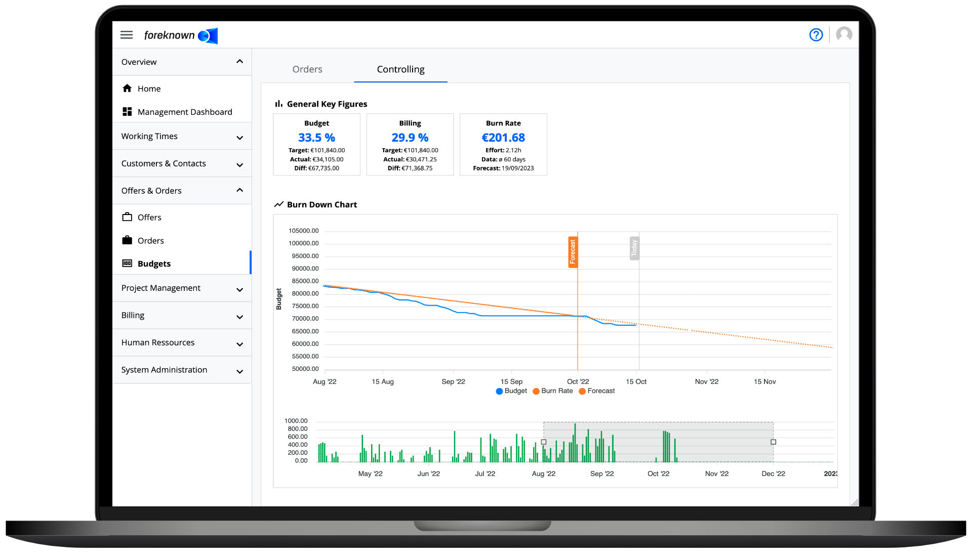Click the Billing key figure card
The height and width of the screenshot is (560, 972).
tap(410, 145)
